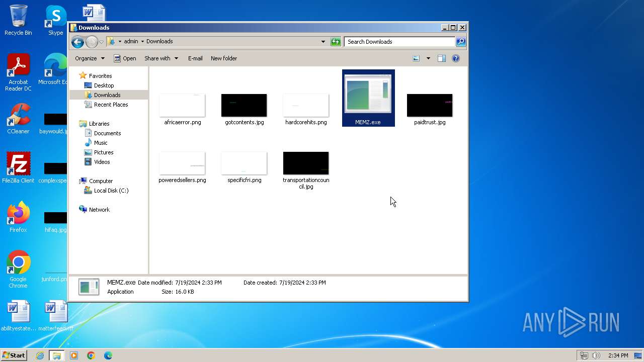Open the Videos library
644x362 pixels.
point(97,162)
